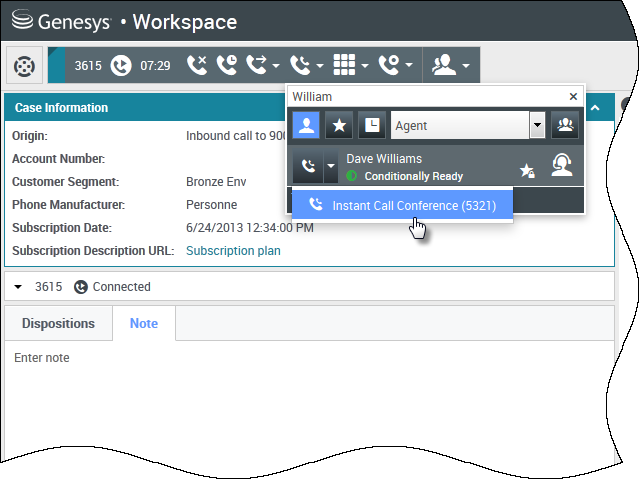The image size is (640, 480).
Task: Collapse the 3615 call details arrow
Action: (x=18, y=287)
